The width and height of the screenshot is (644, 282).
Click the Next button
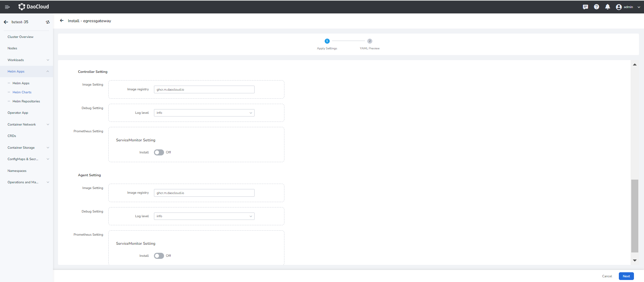point(626,276)
